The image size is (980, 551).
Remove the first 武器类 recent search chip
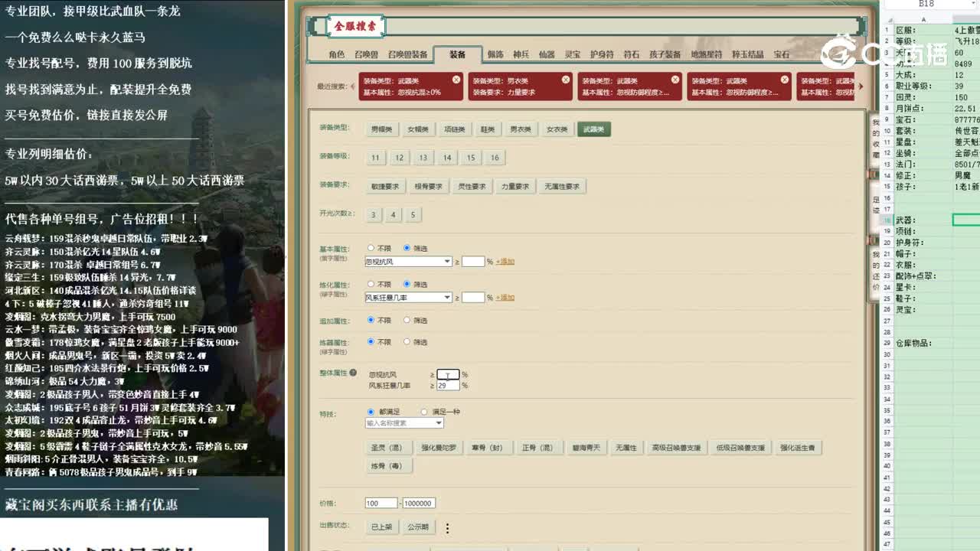click(x=454, y=79)
